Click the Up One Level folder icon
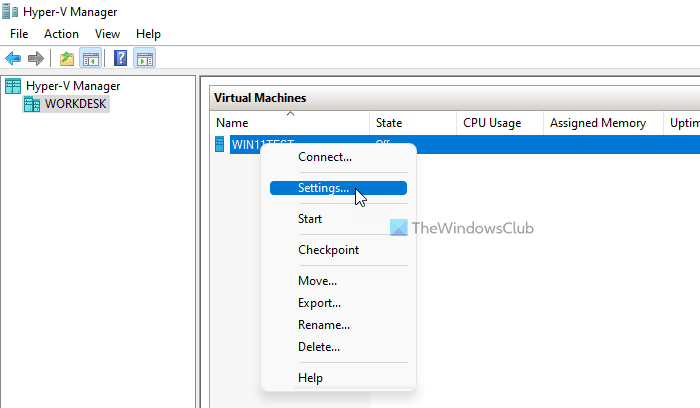 pos(67,58)
